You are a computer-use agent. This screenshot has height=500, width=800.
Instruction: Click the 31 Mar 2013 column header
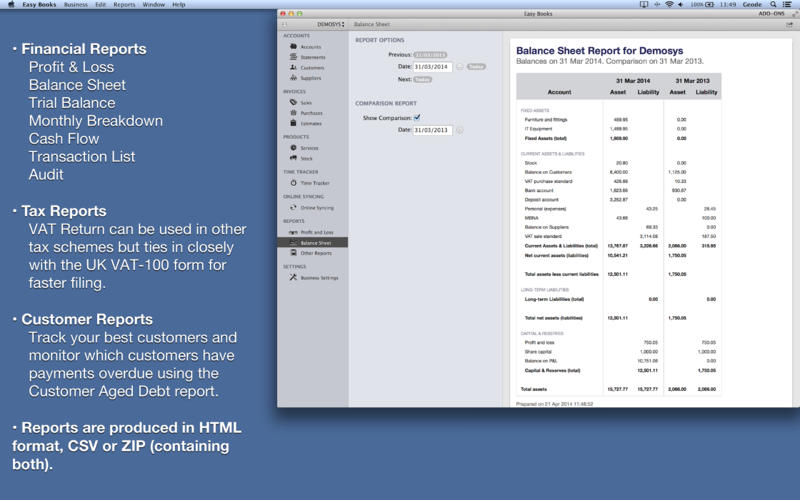[x=692, y=81]
